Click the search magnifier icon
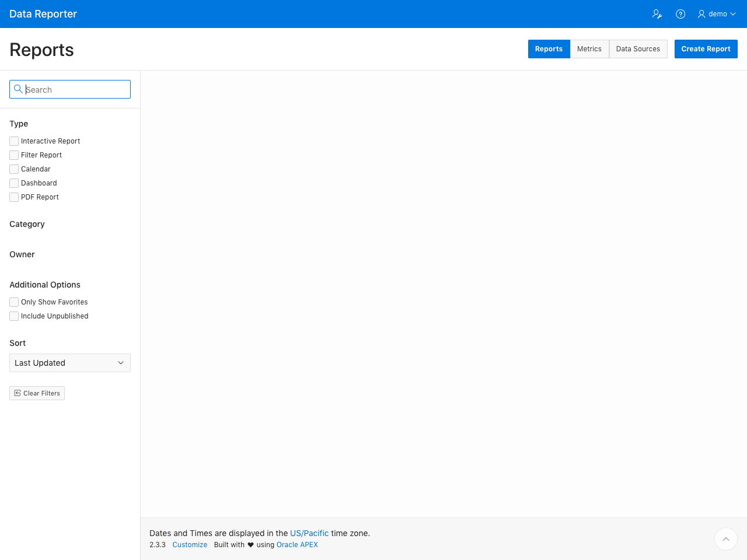This screenshot has height=560, width=747. [x=18, y=89]
